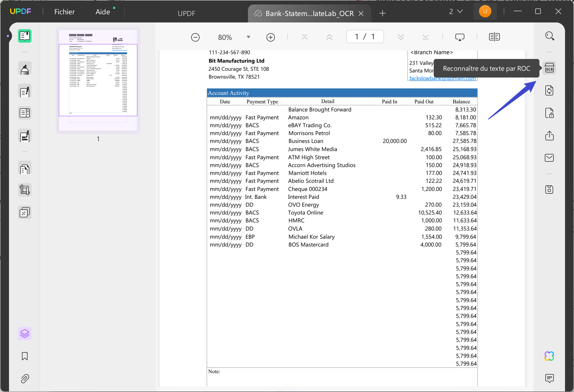
Task: Send file by email icon
Action: pos(550,158)
